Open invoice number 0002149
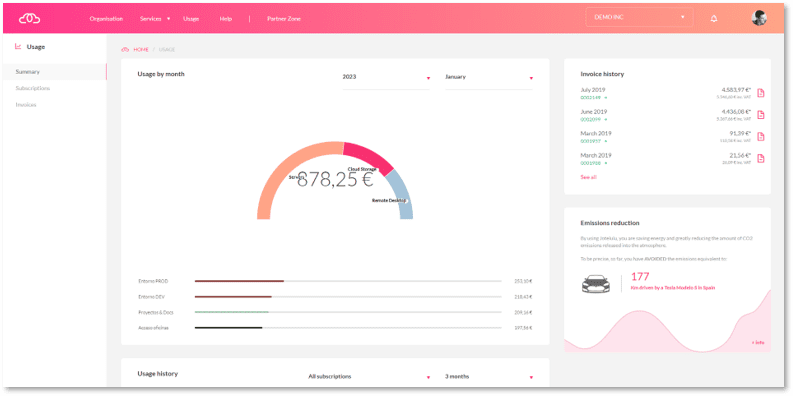 pyautogui.click(x=590, y=97)
